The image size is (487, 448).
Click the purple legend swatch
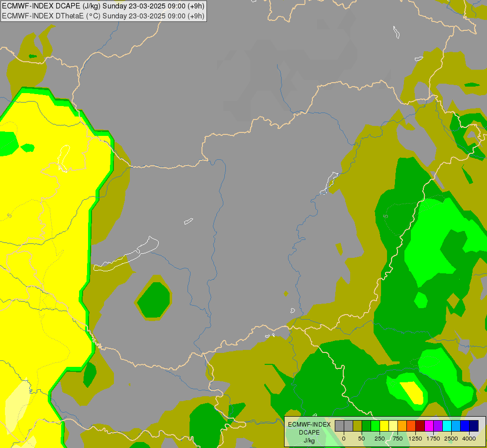click(x=438, y=426)
